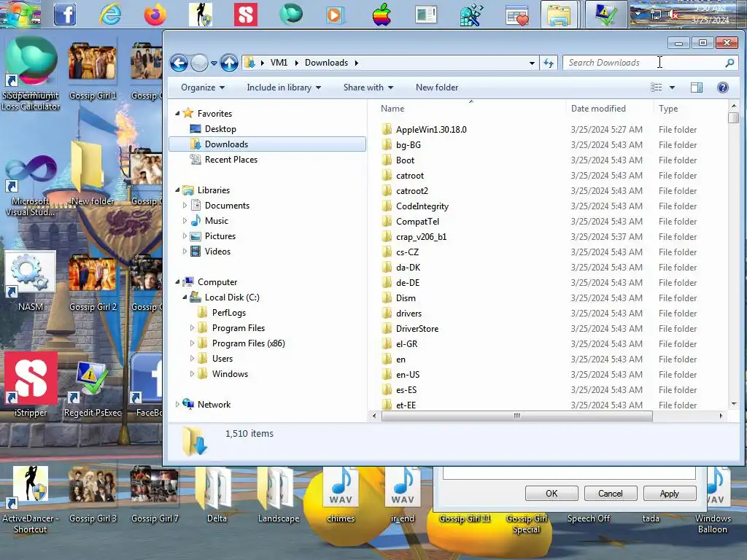Screen dimensions: 747x560
Task: Select Users folder in tree
Action: point(222,359)
